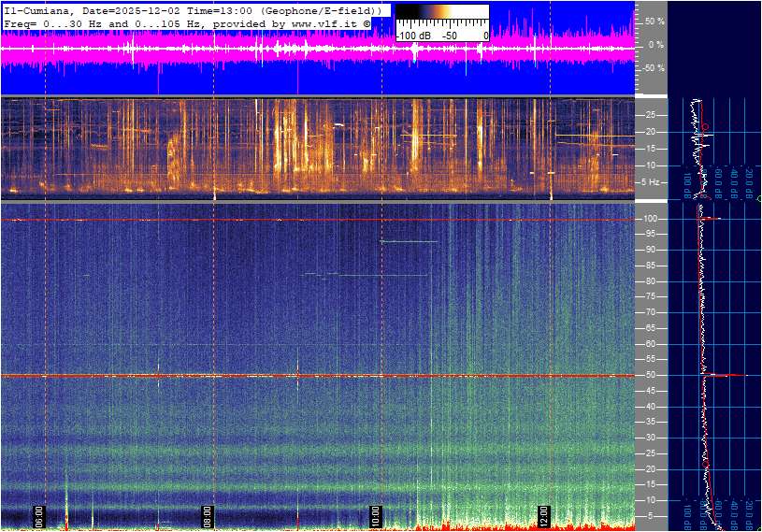
Task: Click the 25 Hz geophone axis label
Action: pyautogui.click(x=654, y=115)
